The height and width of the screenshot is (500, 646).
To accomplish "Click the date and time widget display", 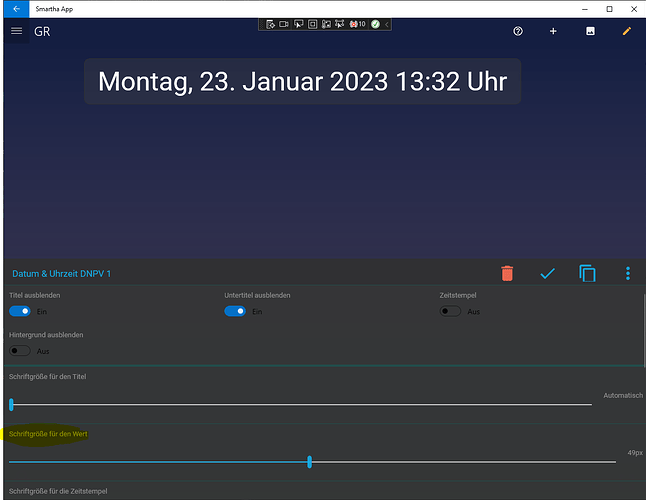I will tap(302, 81).
